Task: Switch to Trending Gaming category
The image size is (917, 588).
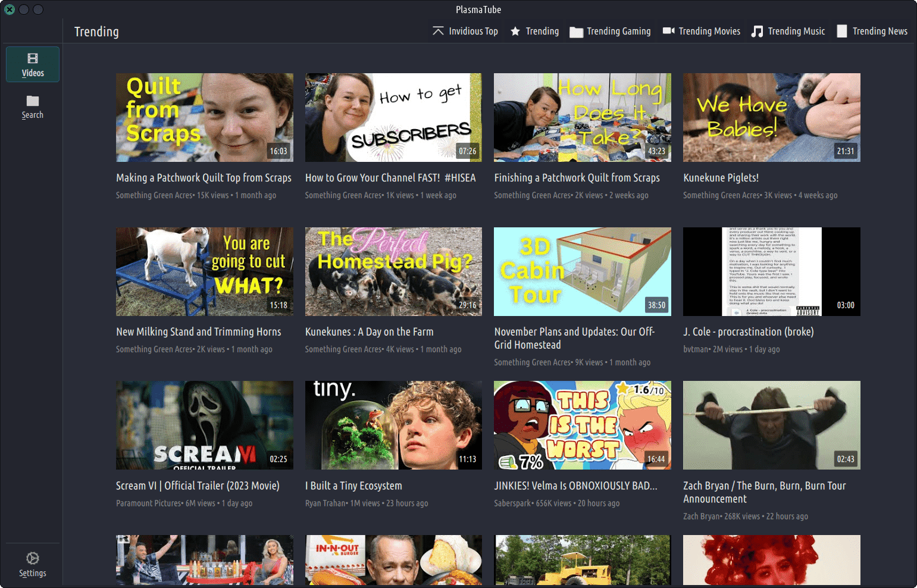Action: [x=618, y=32]
